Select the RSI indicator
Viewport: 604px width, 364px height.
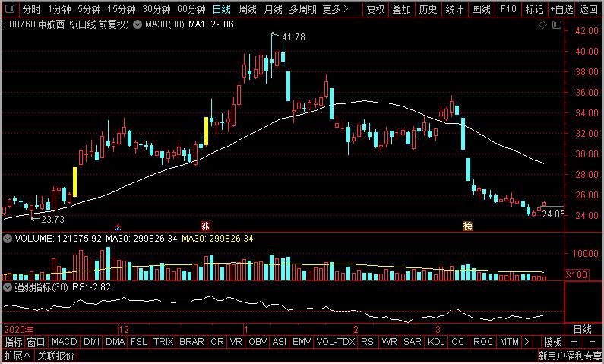coord(368,342)
